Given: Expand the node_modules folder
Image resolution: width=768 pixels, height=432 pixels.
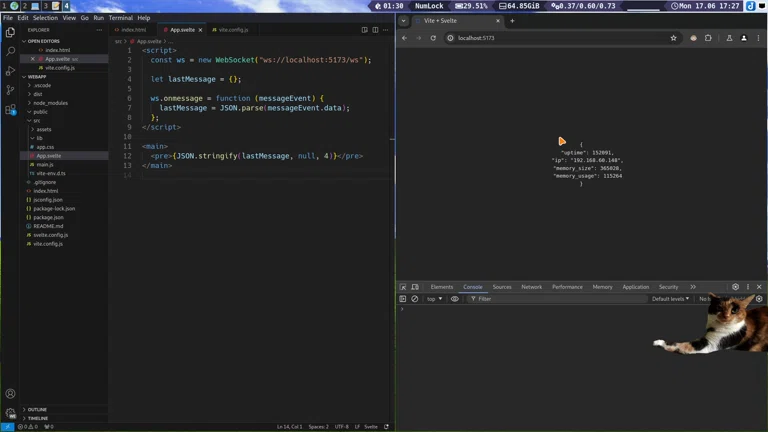Looking at the screenshot, I should (x=50, y=103).
